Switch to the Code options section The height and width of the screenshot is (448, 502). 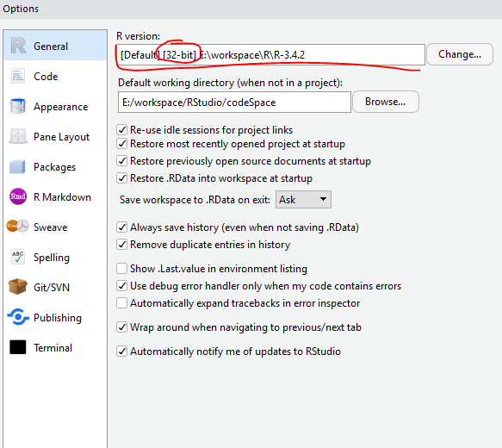click(x=55, y=76)
